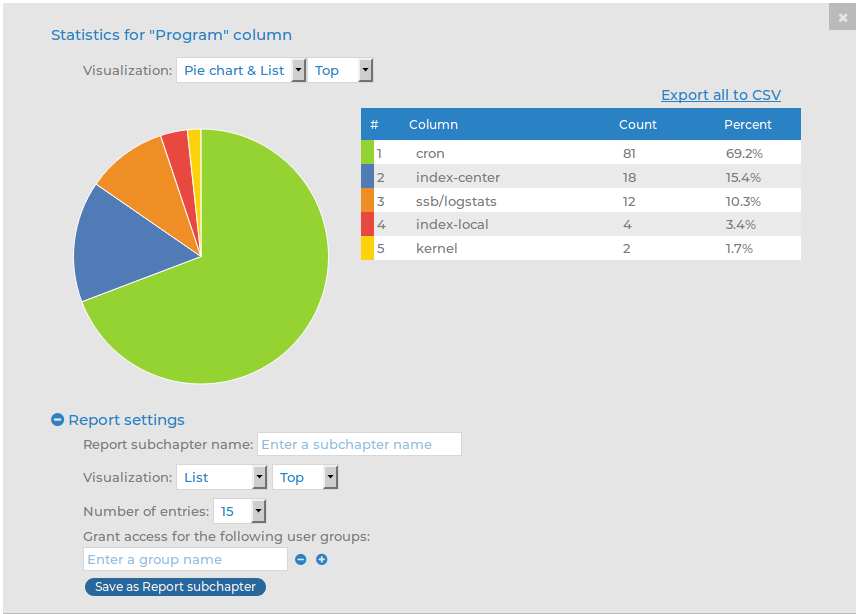
Task: Select the kernel row in the list
Action: pyautogui.click(x=580, y=248)
